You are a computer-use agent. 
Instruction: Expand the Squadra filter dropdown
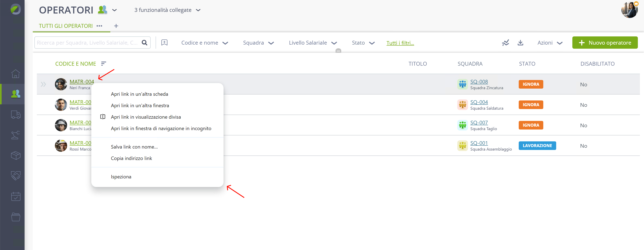click(259, 43)
